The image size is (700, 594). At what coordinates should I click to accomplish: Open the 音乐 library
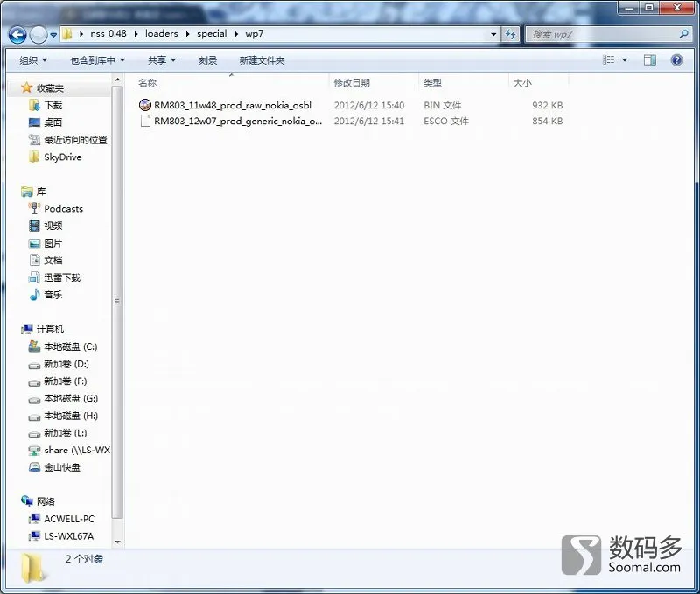coord(53,295)
